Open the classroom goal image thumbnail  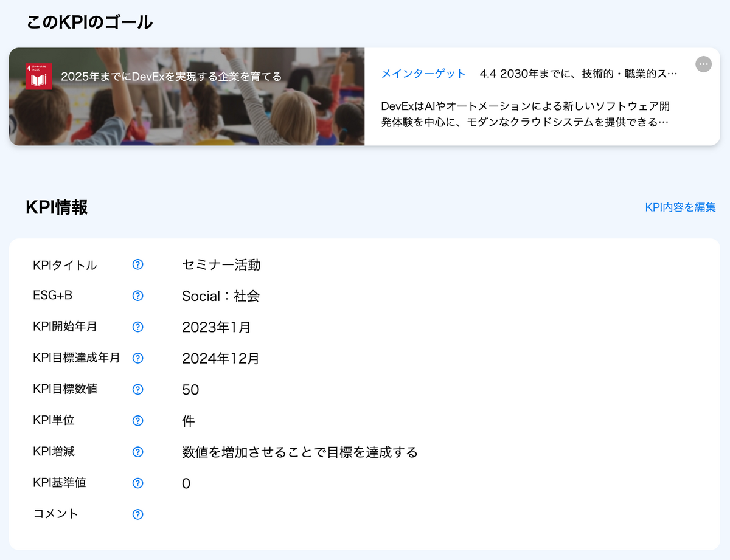point(187,97)
